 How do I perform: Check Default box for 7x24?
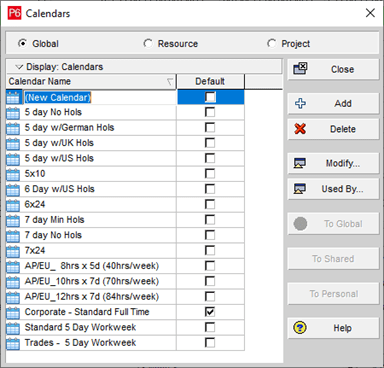coord(210,250)
